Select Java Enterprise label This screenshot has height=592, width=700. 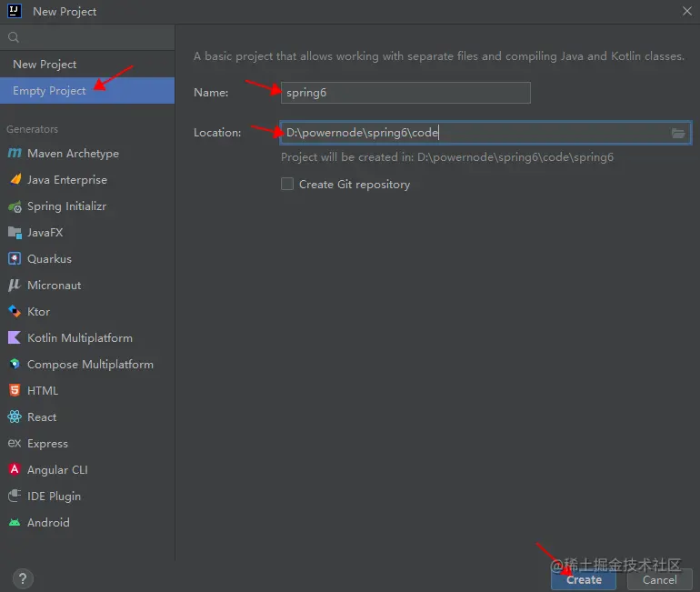coord(67,180)
